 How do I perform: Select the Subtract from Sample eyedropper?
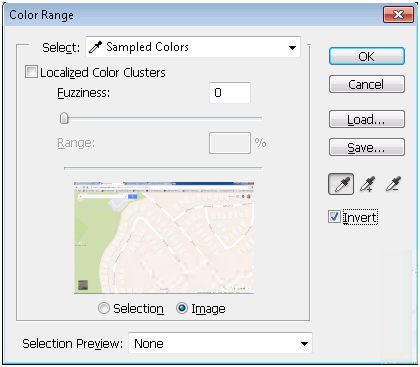pos(393,184)
